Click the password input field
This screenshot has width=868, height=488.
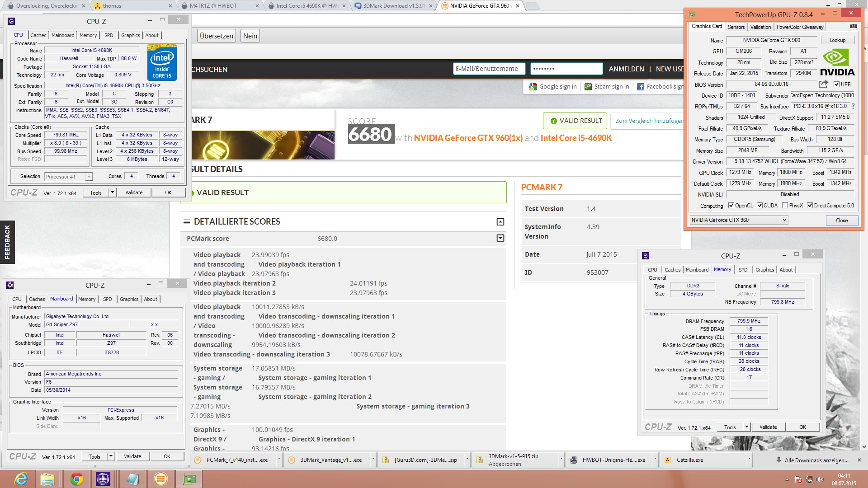coord(566,69)
